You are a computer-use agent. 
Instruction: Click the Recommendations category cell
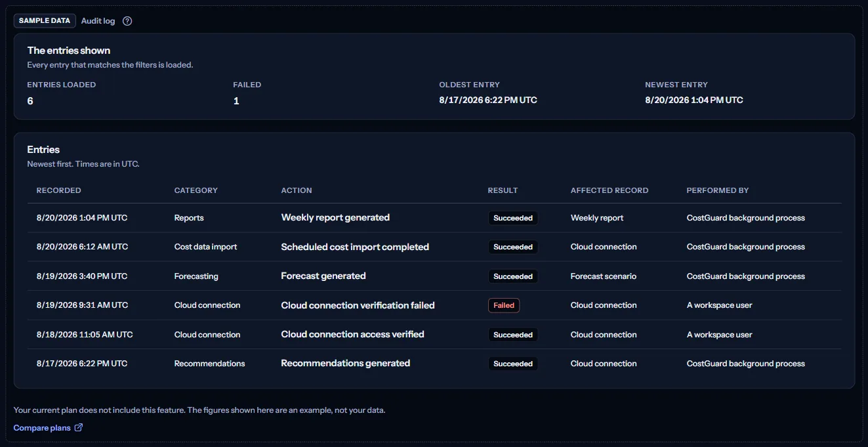[x=210, y=364]
